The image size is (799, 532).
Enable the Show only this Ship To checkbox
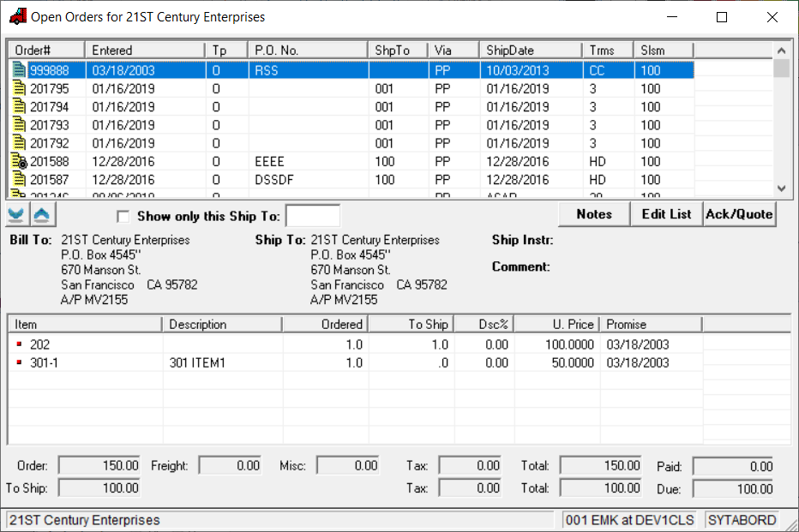coord(123,217)
